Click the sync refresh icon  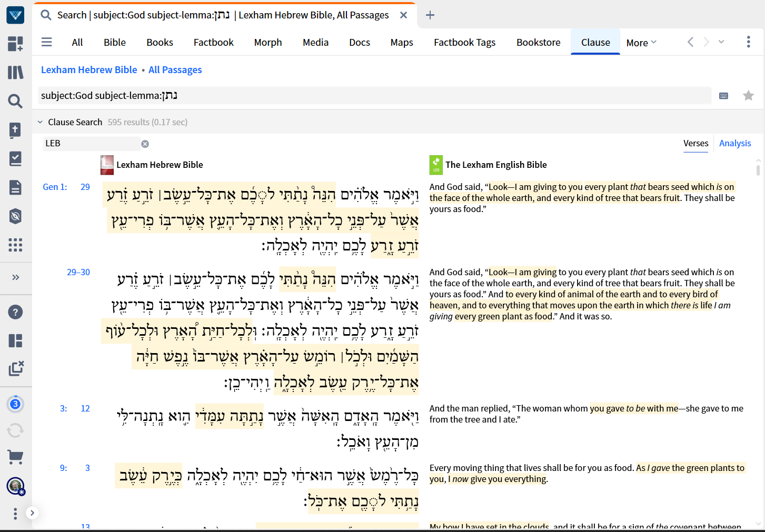coord(15,430)
